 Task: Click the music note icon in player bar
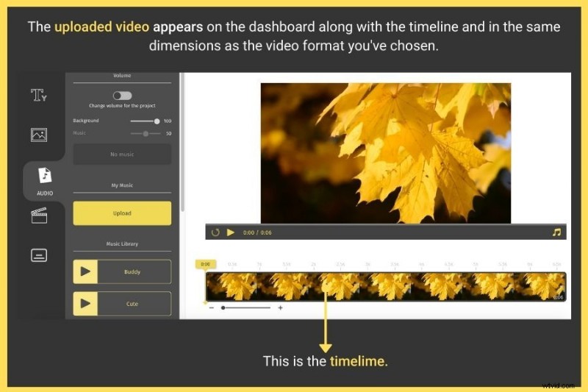click(556, 232)
